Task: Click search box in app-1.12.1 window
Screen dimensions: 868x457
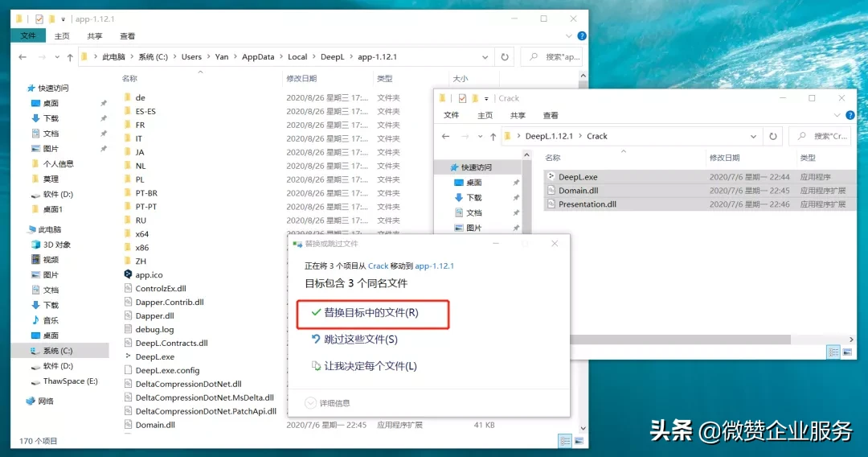Action: [552, 57]
